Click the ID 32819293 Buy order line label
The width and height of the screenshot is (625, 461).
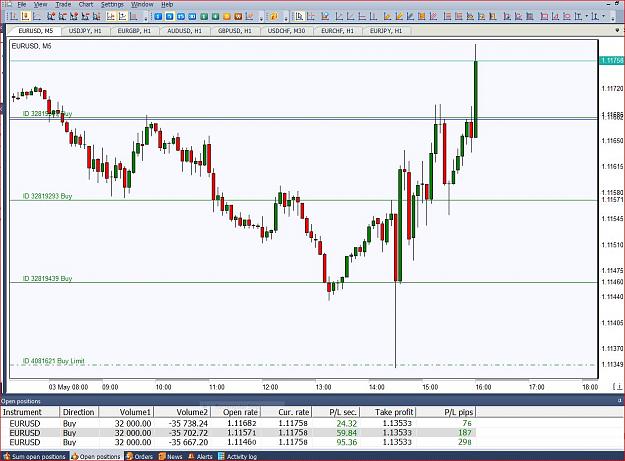47,196
